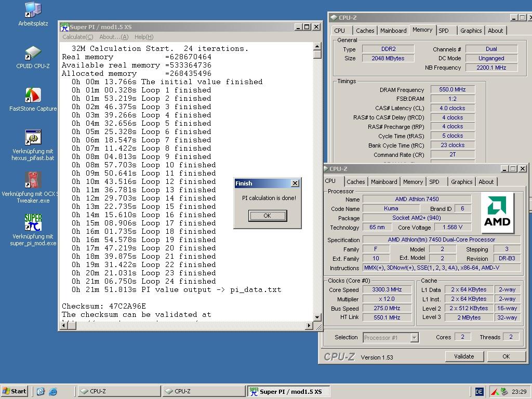Click the Validate button in CPU-Z
Screen dimensions: 532x399
(x=464, y=356)
